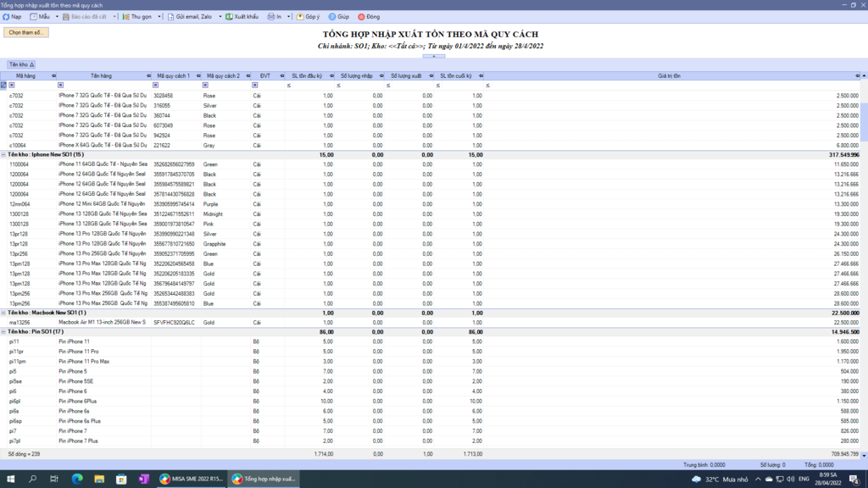Pin the Mã hàng column

click(53, 75)
